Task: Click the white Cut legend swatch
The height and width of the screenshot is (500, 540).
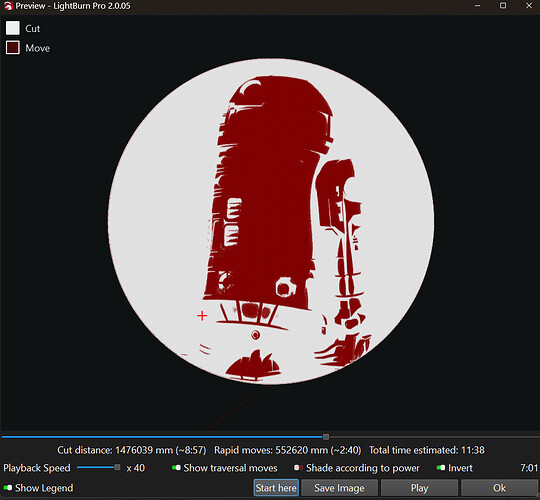Action: 13,28
